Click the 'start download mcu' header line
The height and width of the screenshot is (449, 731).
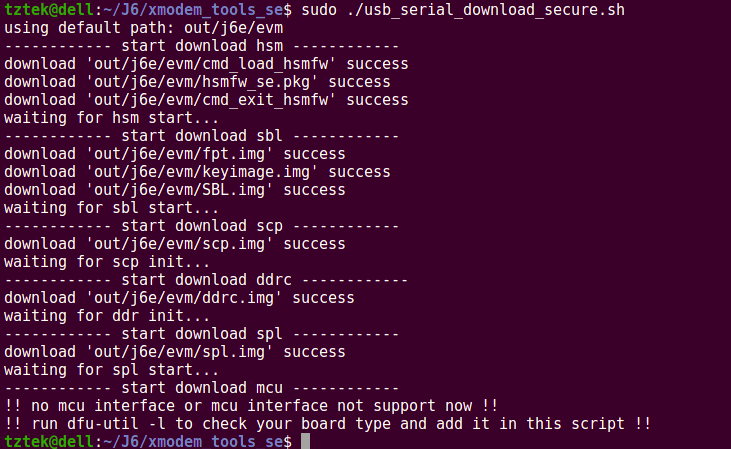(x=201, y=388)
